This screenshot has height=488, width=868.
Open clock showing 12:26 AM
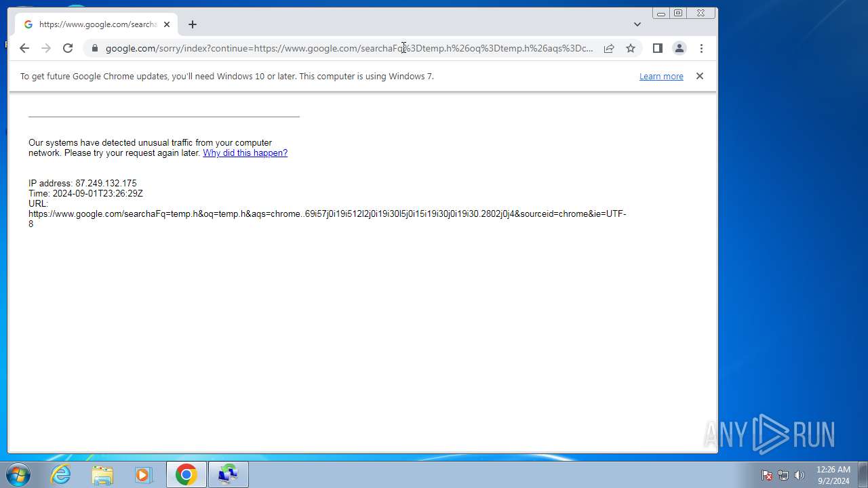point(833,475)
